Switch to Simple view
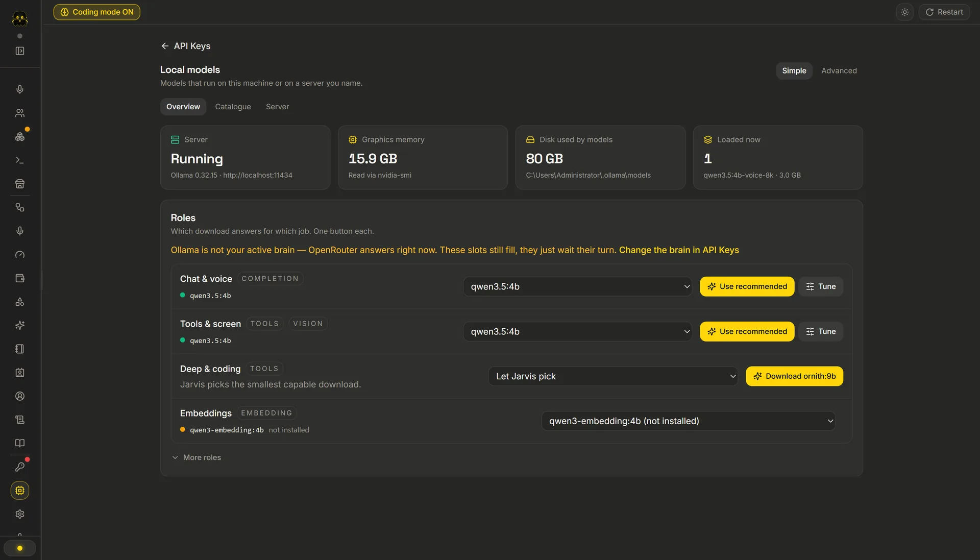 [794, 71]
